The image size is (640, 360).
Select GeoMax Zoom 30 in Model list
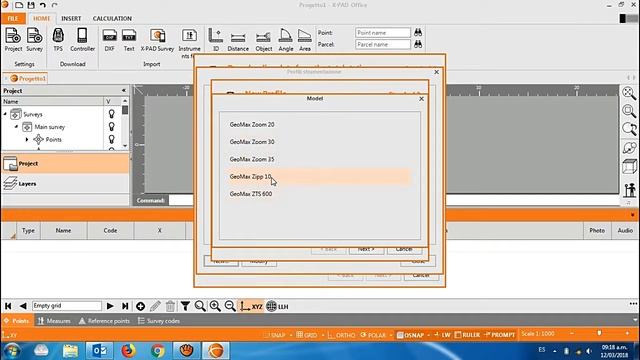319,142
